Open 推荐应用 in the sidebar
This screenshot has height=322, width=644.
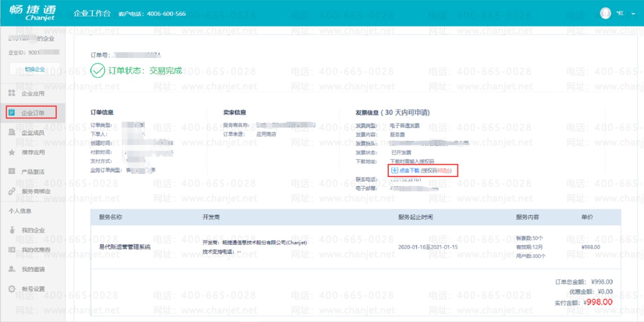click(33, 152)
